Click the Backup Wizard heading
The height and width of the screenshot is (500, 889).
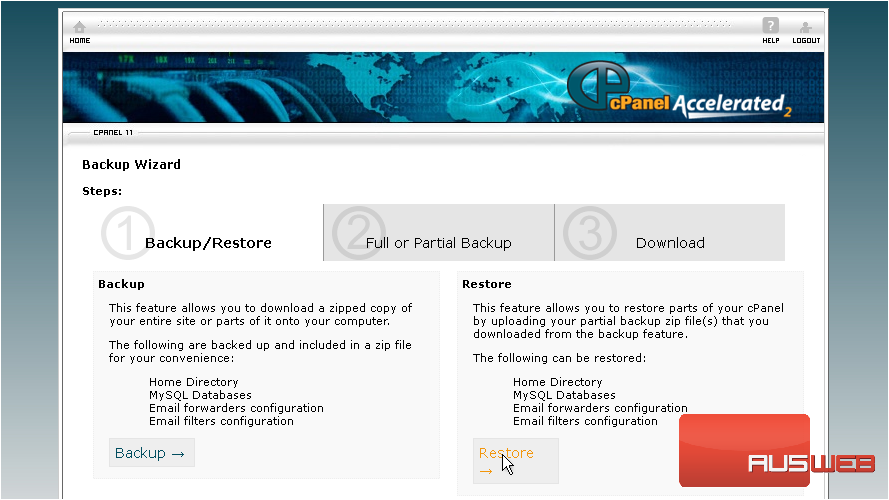(131, 165)
